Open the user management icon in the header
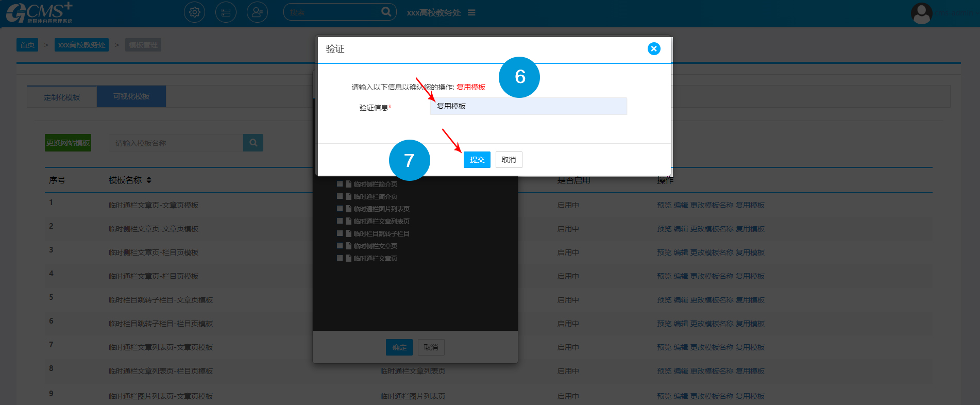The height and width of the screenshot is (405, 980). coord(257,12)
